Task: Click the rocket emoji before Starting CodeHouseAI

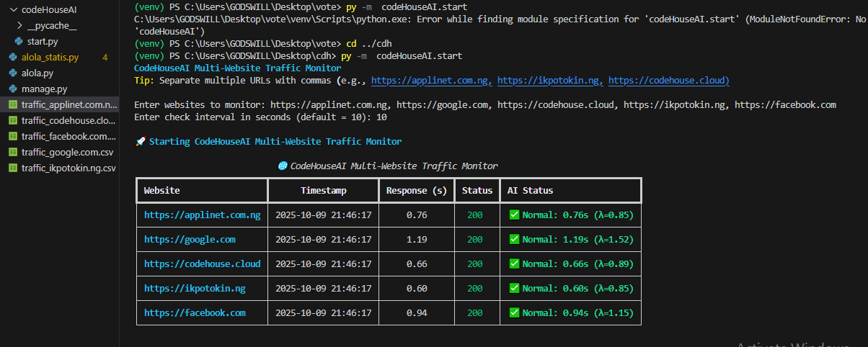Action: pyautogui.click(x=140, y=142)
